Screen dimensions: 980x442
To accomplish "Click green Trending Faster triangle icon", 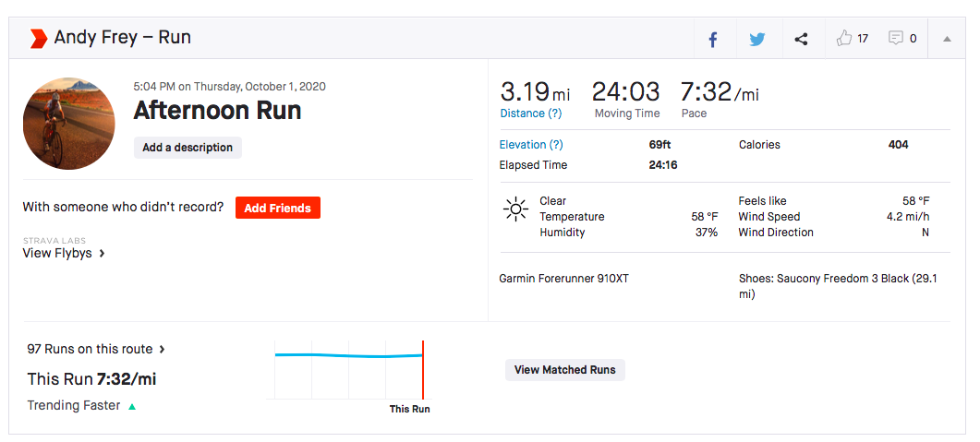I will pyautogui.click(x=132, y=406).
